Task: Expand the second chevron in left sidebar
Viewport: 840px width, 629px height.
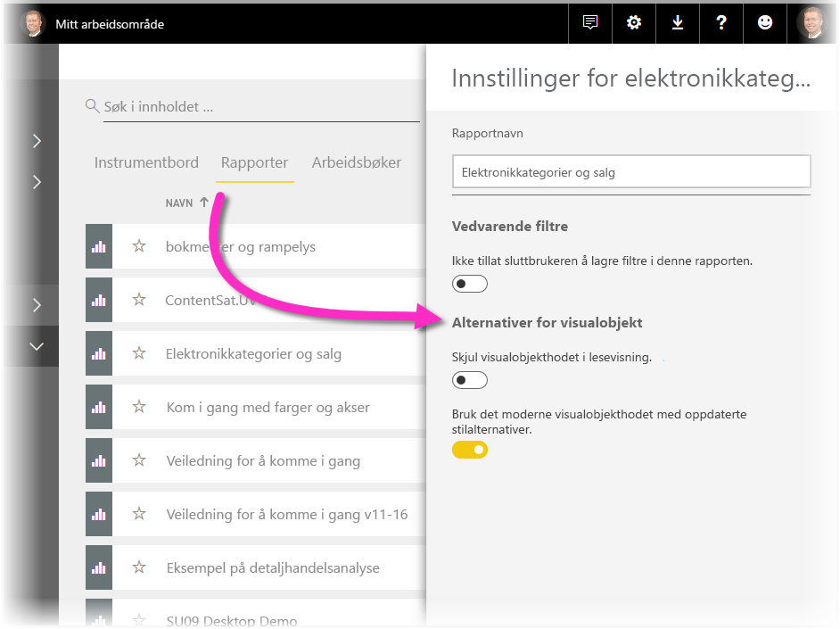Action: [x=37, y=182]
